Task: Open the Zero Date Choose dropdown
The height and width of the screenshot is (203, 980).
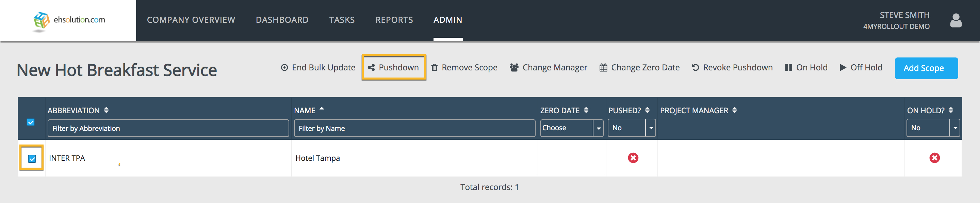Action: tap(571, 128)
